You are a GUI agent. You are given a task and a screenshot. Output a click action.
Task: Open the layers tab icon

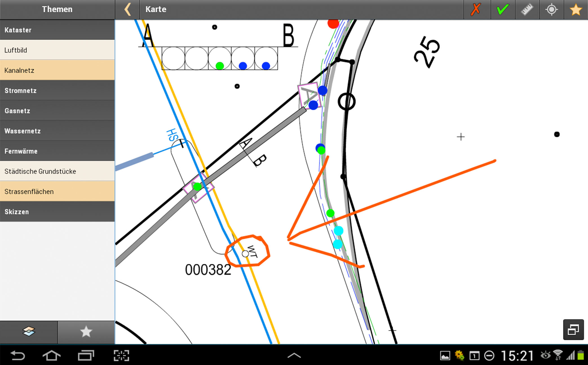tap(29, 331)
